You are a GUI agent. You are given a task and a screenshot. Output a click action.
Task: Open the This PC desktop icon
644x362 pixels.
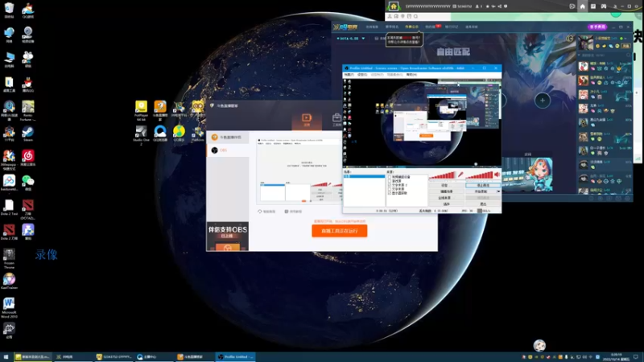9,60
